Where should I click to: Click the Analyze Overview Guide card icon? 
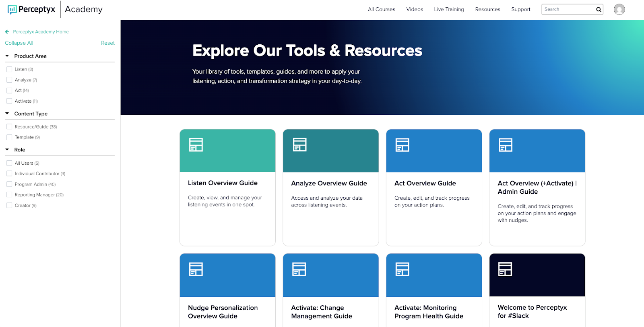point(299,145)
